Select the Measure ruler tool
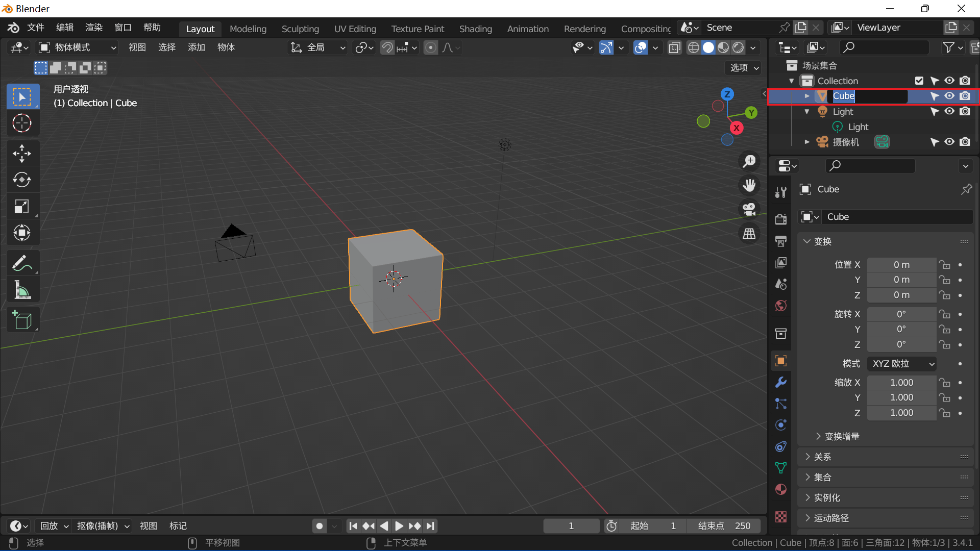980x551 pixels. tap(22, 290)
